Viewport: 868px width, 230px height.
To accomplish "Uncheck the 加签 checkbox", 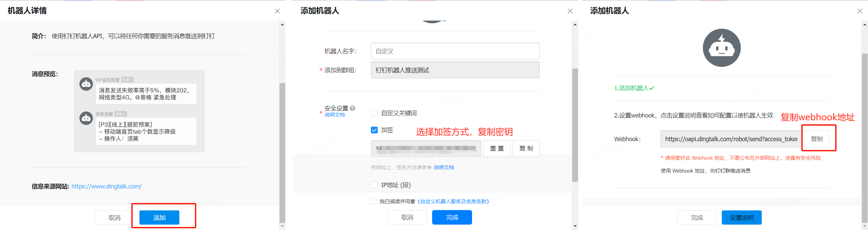I will coord(374,130).
